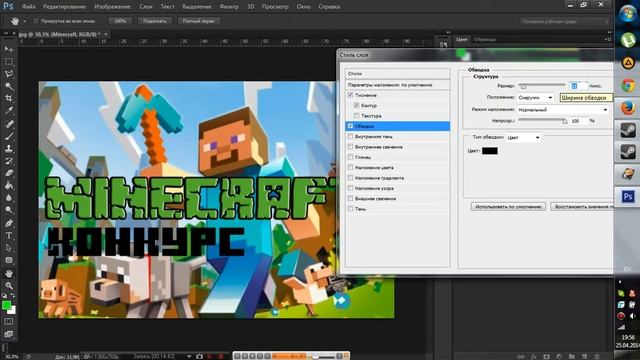Select the Crop tool
This screenshot has height=360, width=640.
pyautogui.click(x=9, y=98)
